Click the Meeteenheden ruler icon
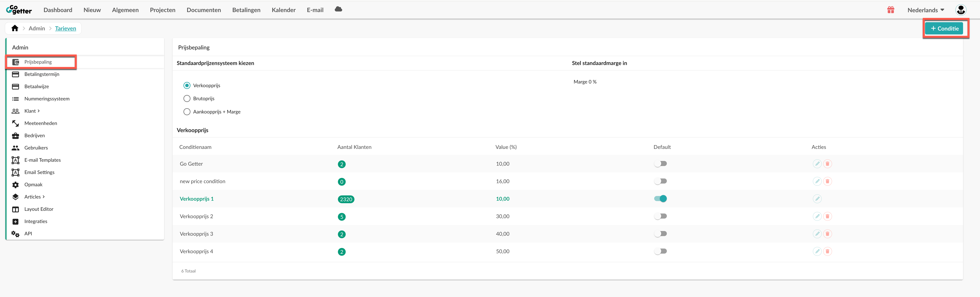 pos(15,123)
